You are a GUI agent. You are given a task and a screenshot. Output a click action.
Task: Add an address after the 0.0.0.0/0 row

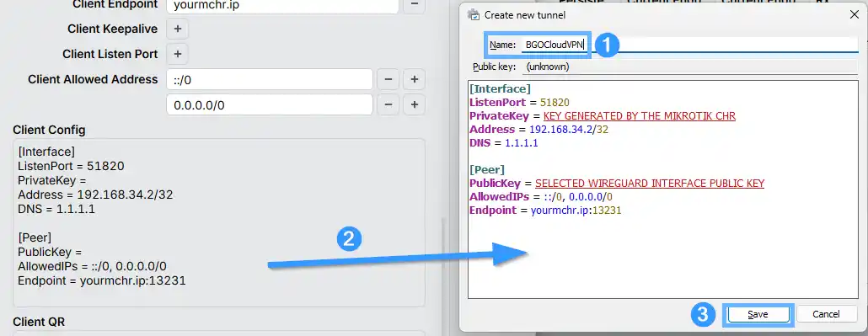414,105
